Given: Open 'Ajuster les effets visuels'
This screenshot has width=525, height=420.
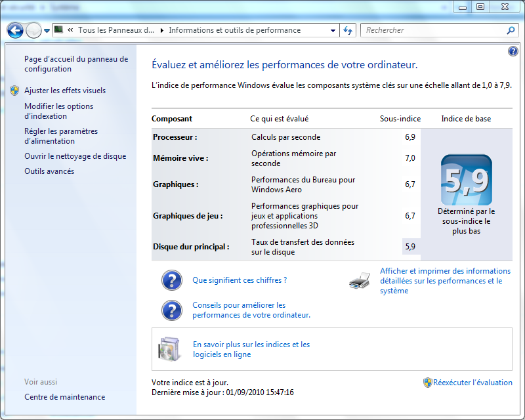Looking at the screenshot, I should tap(65, 91).
